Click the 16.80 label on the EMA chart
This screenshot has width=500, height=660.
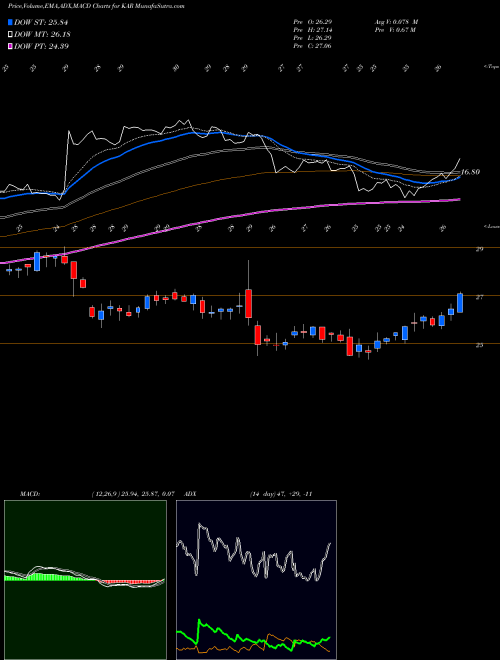click(471, 172)
